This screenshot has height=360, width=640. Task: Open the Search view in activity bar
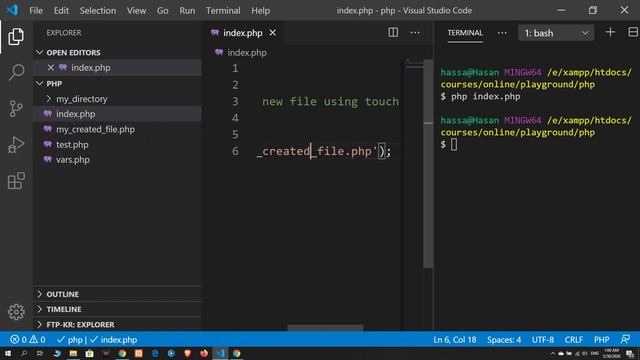(16, 72)
